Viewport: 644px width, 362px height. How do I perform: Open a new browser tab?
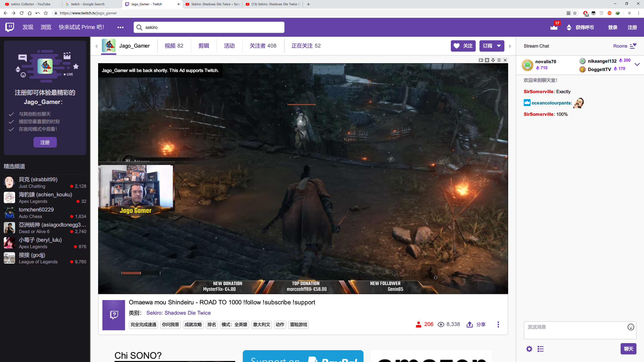tap(308, 4)
